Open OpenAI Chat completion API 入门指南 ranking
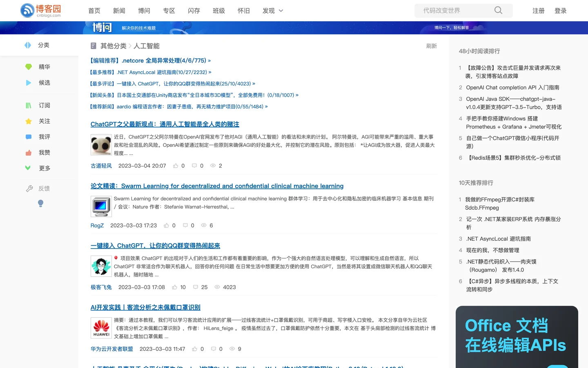The image size is (588, 368). coord(512,88)
